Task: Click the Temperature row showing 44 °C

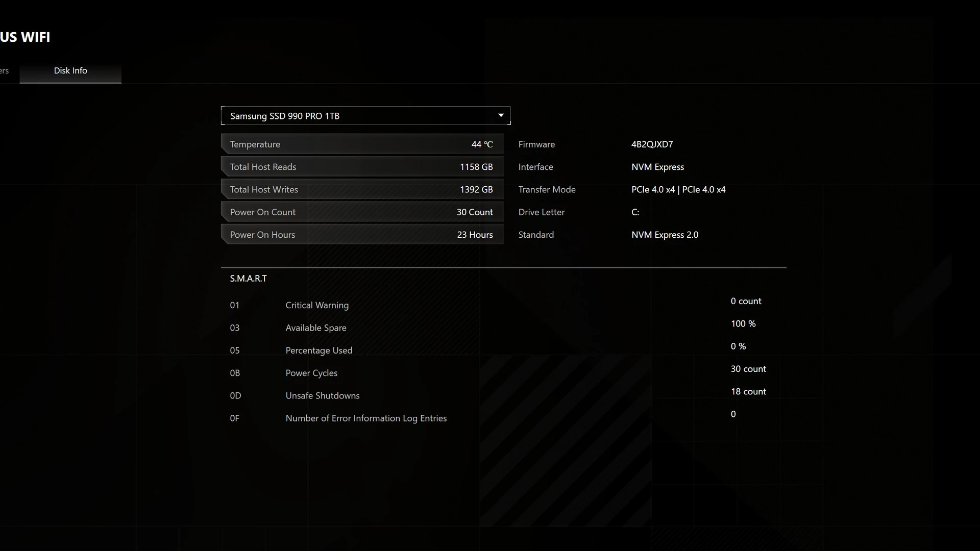Action: click(x=362, y=144)
